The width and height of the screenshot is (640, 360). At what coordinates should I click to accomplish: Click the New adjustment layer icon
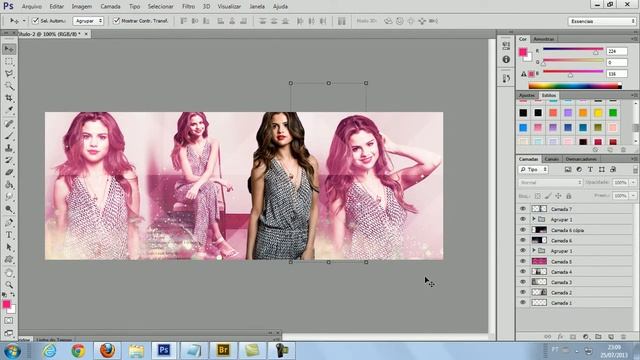(x=586, y=337)
